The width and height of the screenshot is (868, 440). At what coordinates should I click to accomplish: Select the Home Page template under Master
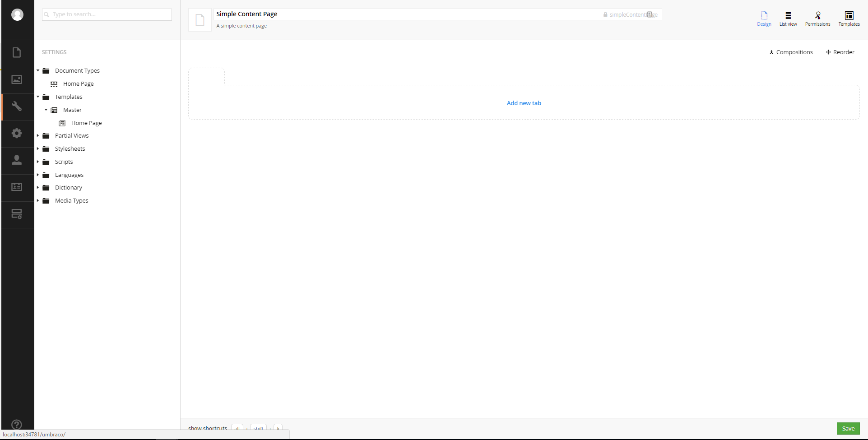pyautogui.click(x=87, y=123)
